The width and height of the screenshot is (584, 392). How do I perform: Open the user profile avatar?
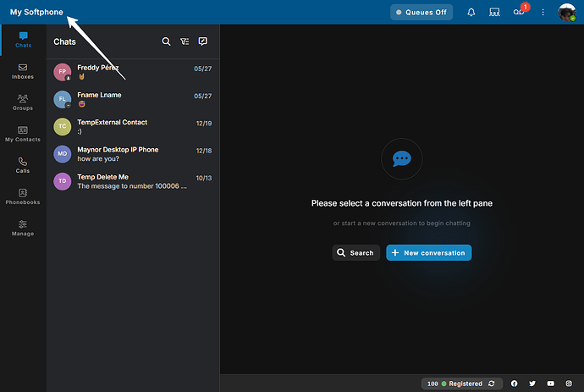pos(567,13)
